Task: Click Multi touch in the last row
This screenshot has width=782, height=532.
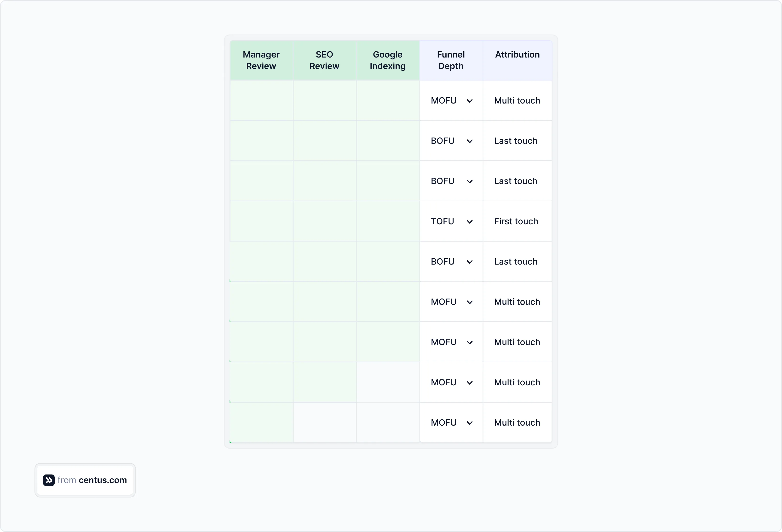Action: tap(517, 423)
